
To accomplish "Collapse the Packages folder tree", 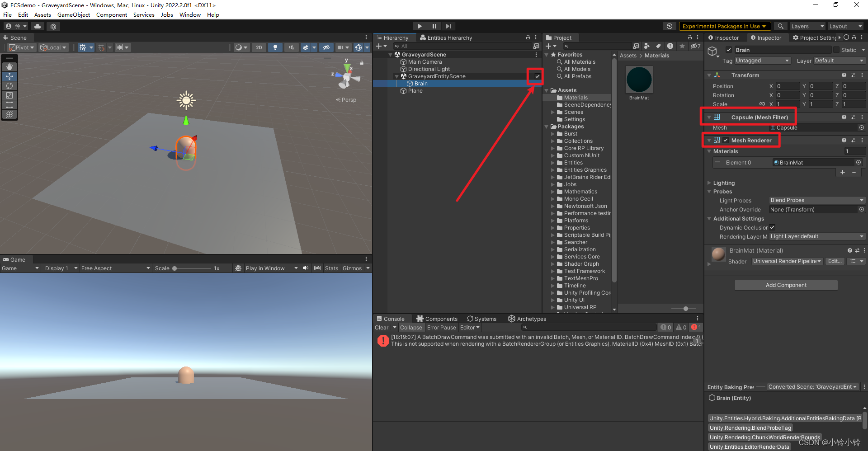I will (x=547, y=127).
